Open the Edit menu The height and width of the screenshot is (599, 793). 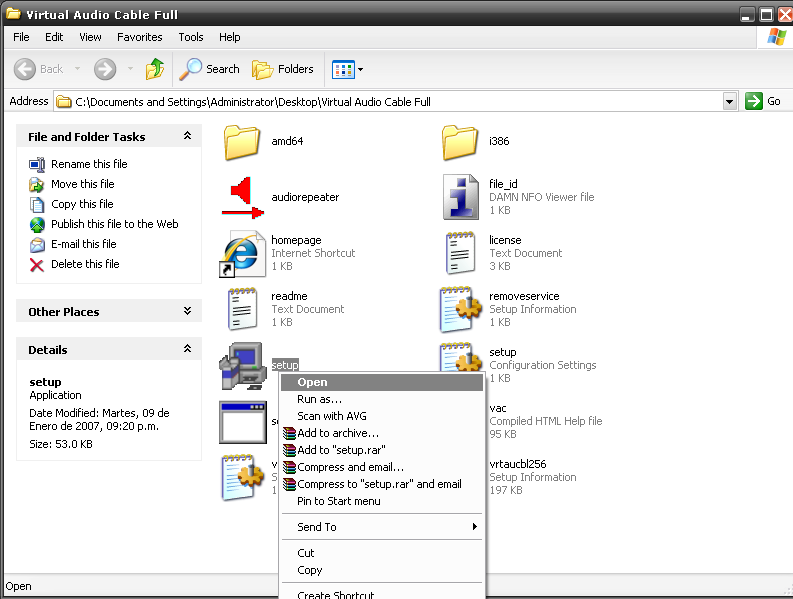click(54, 37)
